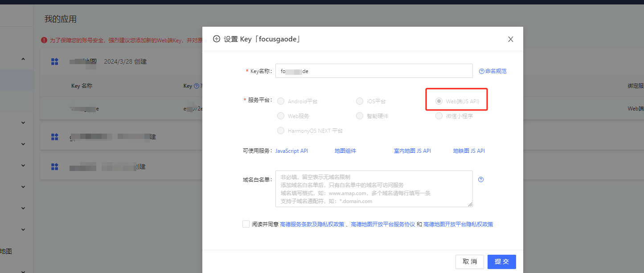Screen dimensions: 644x273
Task: Select the iOS平台 radio button
Action: (x=360, y=101)
